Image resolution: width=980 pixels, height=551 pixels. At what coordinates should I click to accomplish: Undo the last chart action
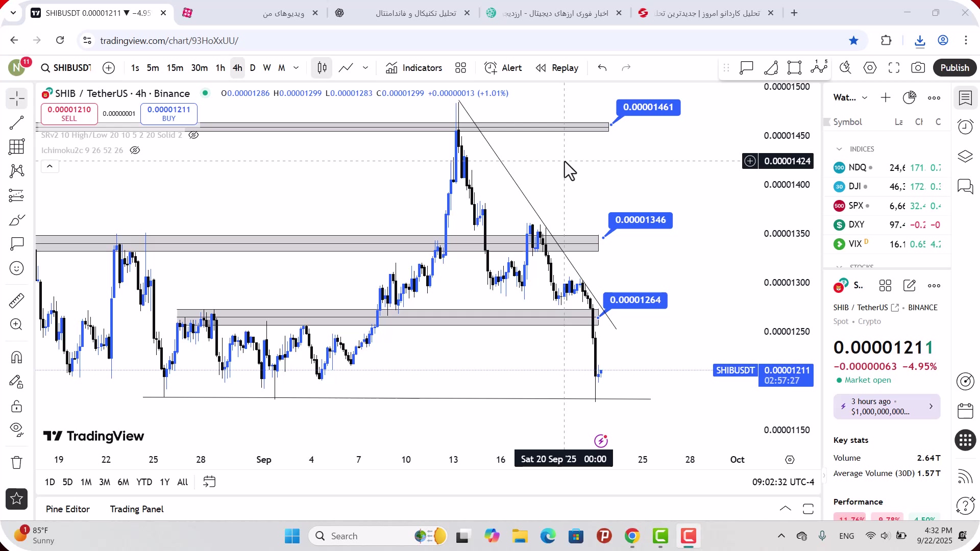pyautogui.click(x=602, y=68)
